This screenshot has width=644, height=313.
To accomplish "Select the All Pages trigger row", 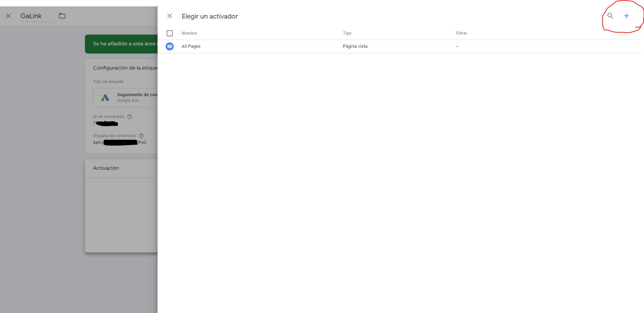I will [191, 46].
